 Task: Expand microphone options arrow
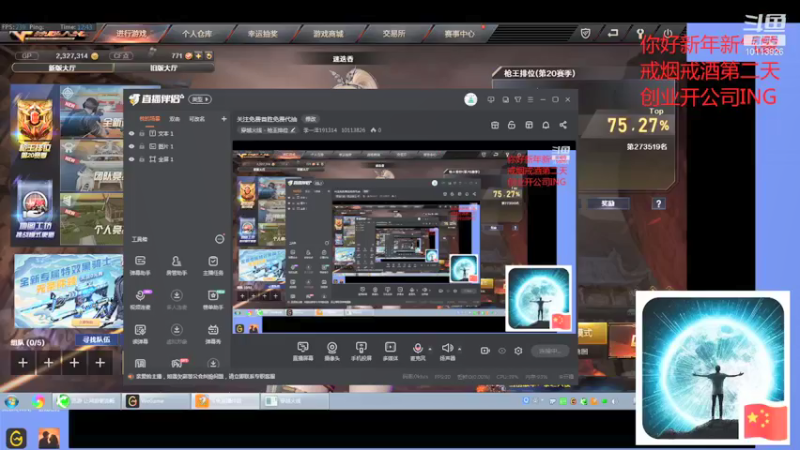pos(430,349)
